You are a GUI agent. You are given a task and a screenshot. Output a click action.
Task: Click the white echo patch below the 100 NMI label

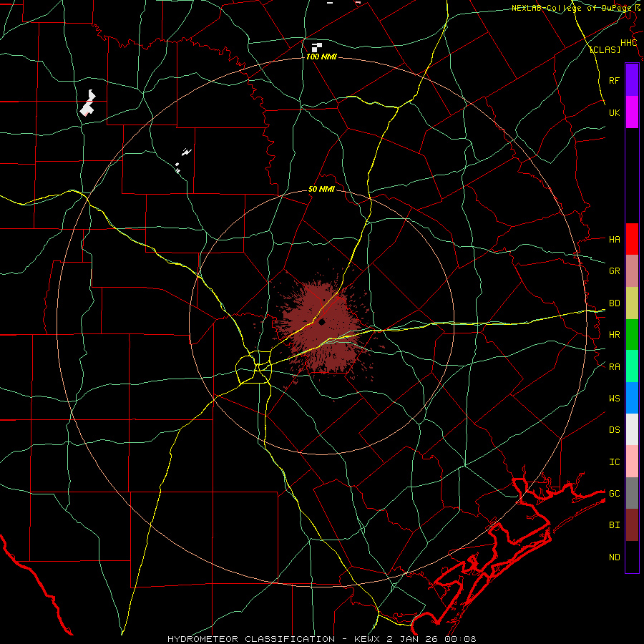[x=316, y=47]
